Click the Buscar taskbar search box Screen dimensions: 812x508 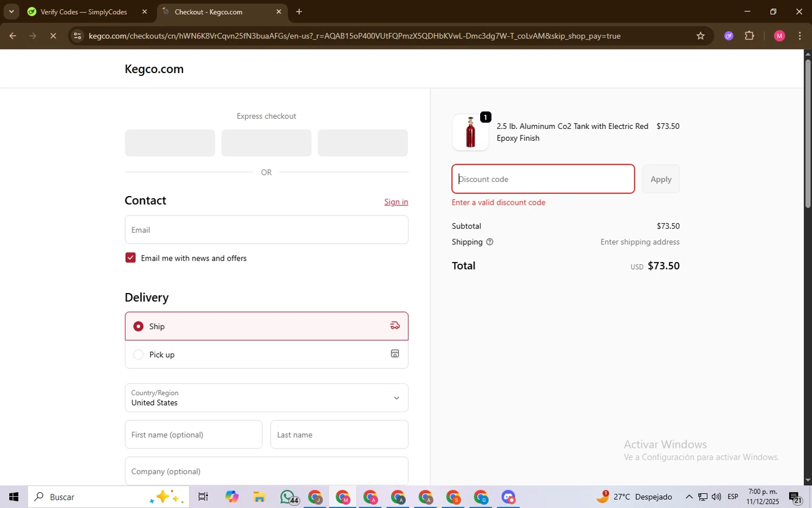pyautogui.click(x=108, y=497)
